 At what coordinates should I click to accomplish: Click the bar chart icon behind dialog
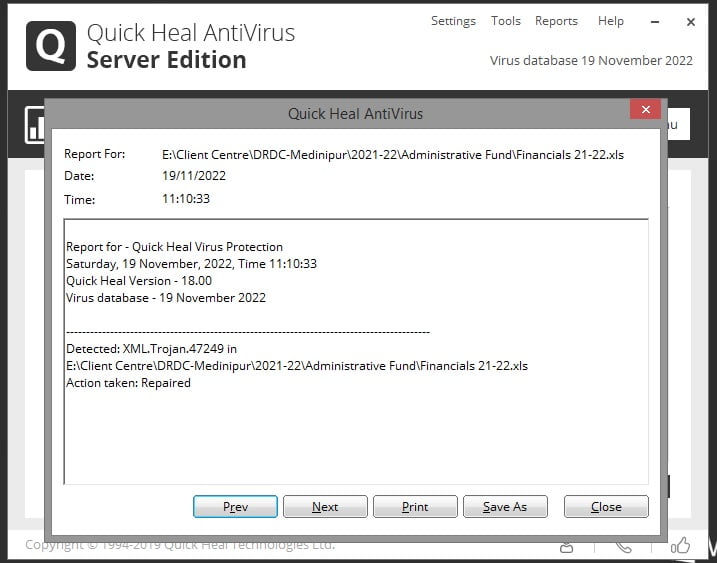pos(35,125)
